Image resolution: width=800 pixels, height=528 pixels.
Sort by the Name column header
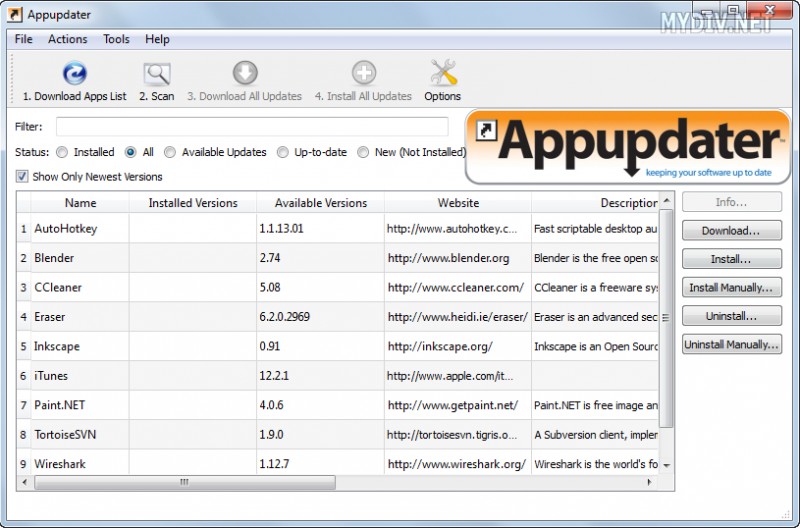[80, 203]
